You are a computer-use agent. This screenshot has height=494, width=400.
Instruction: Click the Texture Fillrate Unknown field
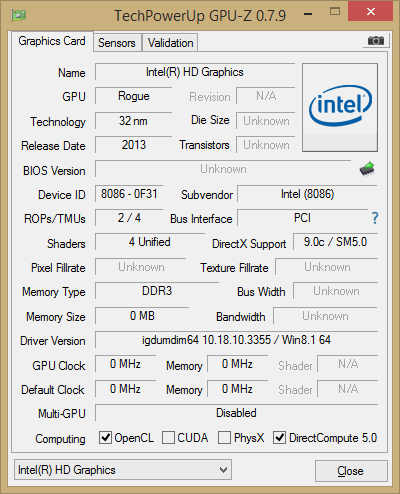327,267
